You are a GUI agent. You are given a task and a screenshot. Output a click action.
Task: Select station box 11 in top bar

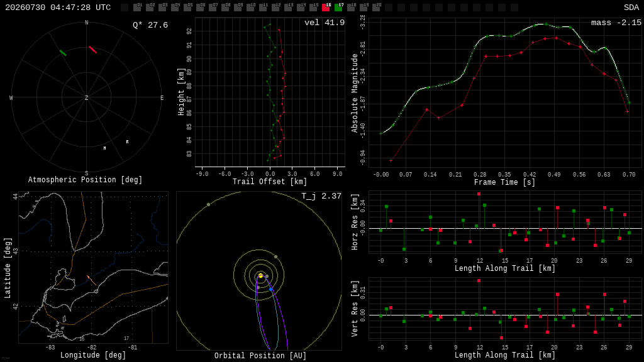pyautogui.click(x=263, y=8)
